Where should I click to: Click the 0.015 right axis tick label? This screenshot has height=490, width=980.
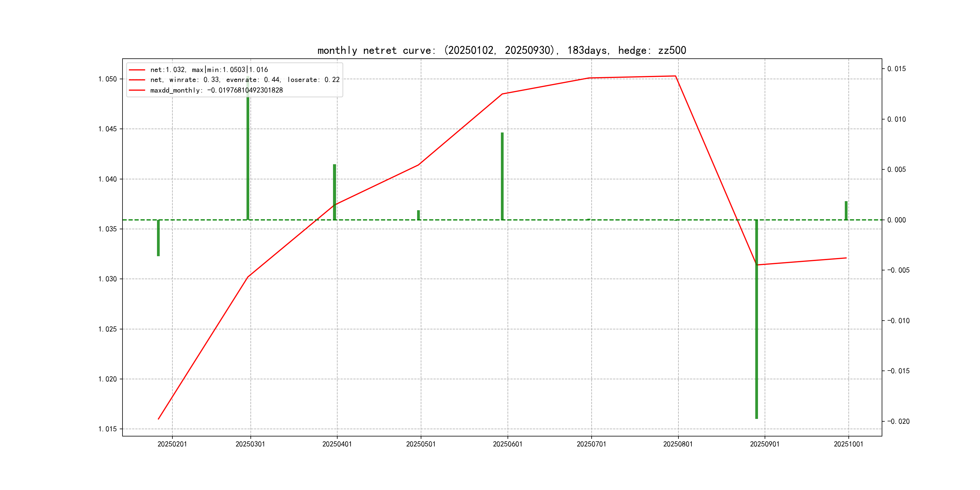point(896,69)
